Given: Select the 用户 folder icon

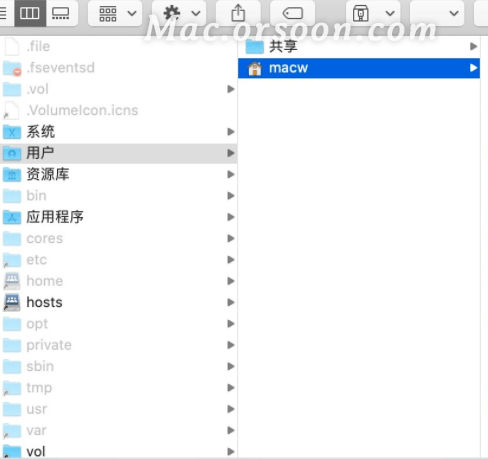Looking at the screenshot, I should pyautogui.click(x=12, y=153).
